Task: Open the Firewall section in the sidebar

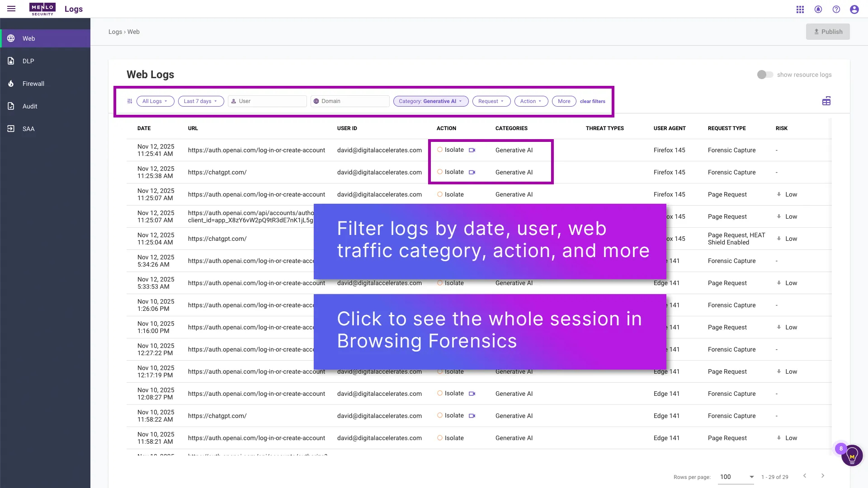Action: (x=33, y=83)
